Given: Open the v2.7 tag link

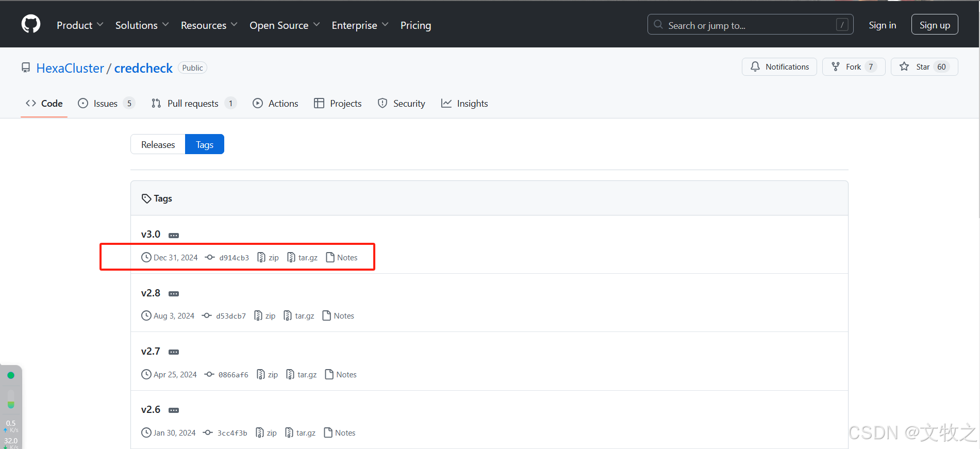Looking at the screenshot, I should click(151, 351).
